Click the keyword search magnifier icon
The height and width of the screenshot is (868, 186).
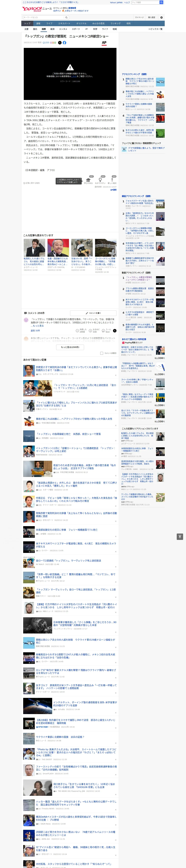[66, 18]
